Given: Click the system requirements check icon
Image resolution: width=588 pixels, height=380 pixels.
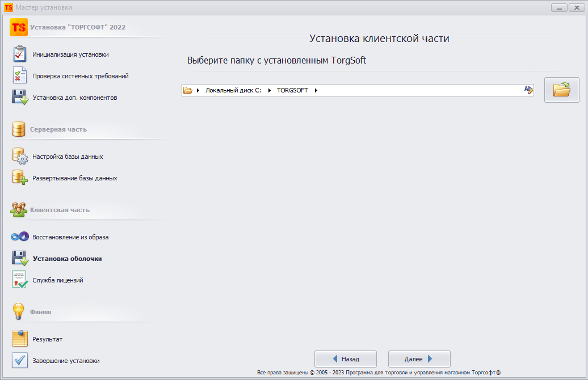Looking at the screenshot, I should click(x=19, y=75).
